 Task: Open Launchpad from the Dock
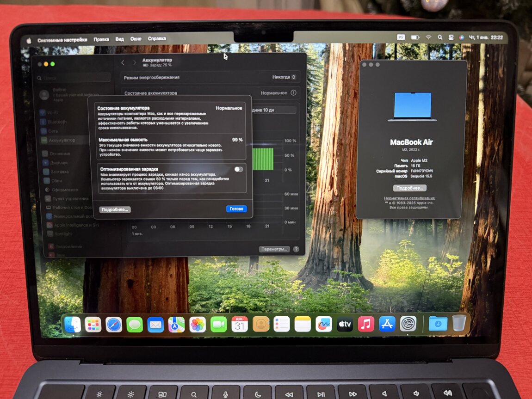tap(93, 325)
